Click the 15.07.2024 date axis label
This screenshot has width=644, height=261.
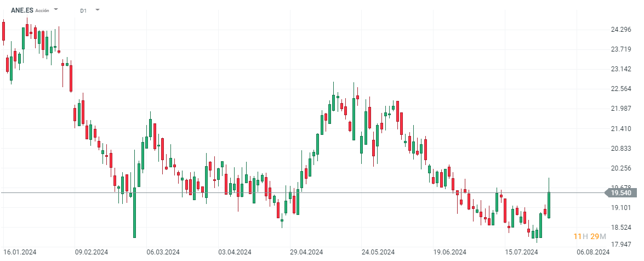[521, 252]
